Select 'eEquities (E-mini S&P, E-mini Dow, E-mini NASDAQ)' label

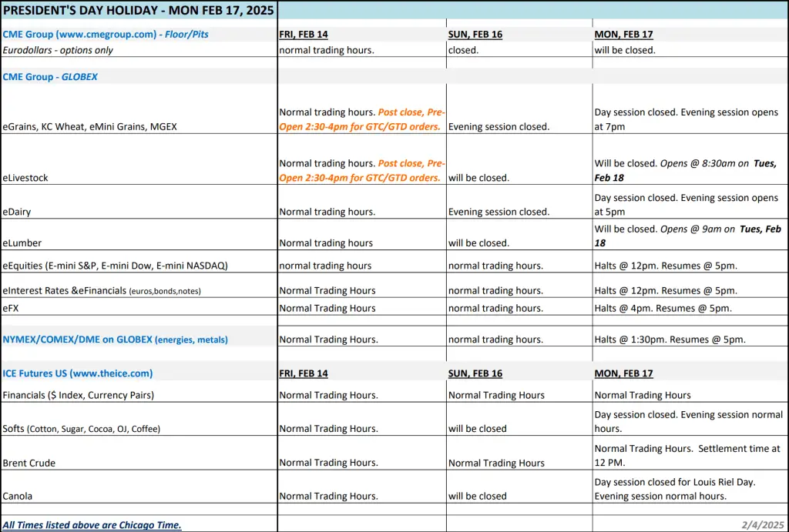pos(116,266)
